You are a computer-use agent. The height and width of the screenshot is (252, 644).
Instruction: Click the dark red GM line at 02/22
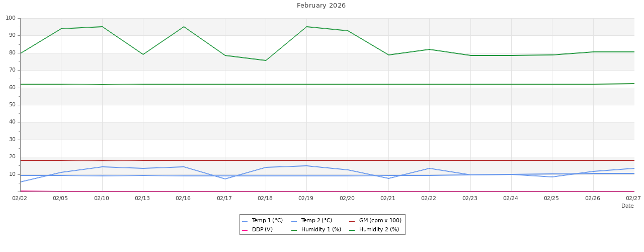429,160
